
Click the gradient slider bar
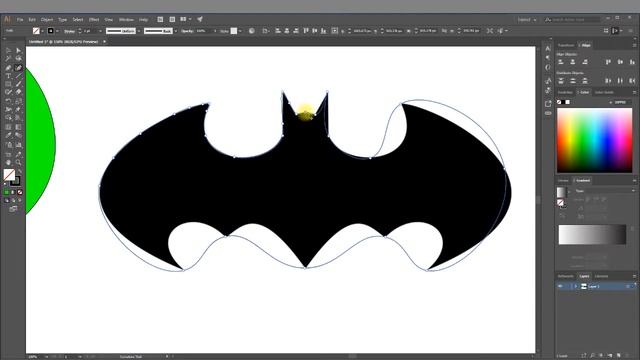point(592,235)
